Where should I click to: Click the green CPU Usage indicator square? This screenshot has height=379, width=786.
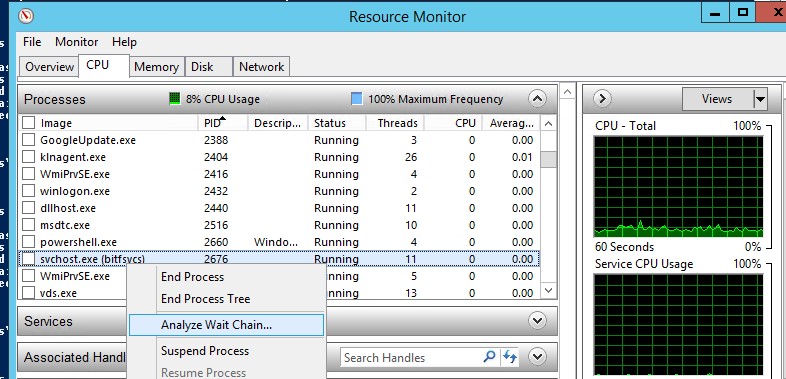tap(174, 99)
